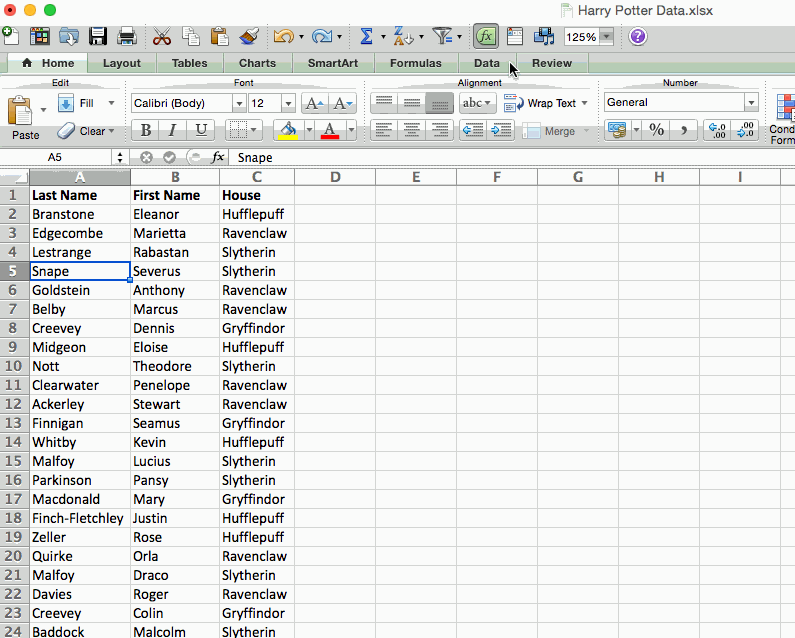Image resolution: width=795 pixels, height=638 pixels.
Task: Toggle Underline formatting
Action: [x=201, y=130]
